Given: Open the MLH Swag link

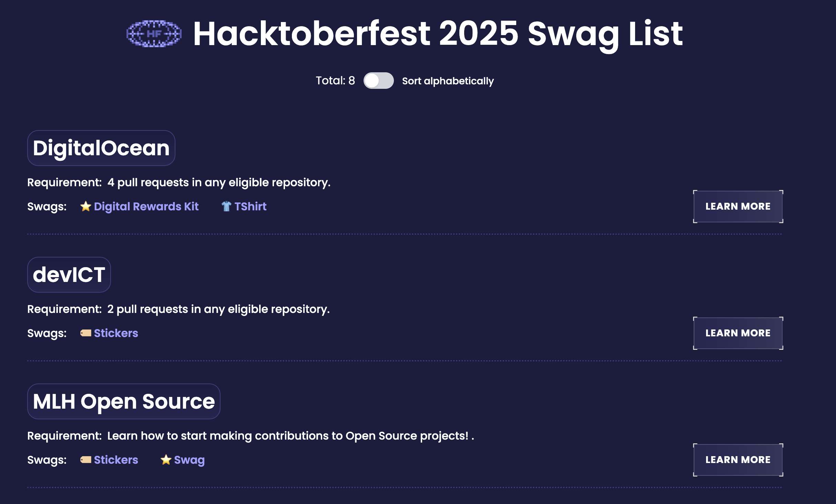Looking at the screenshot, I should (x=189, y=460).
